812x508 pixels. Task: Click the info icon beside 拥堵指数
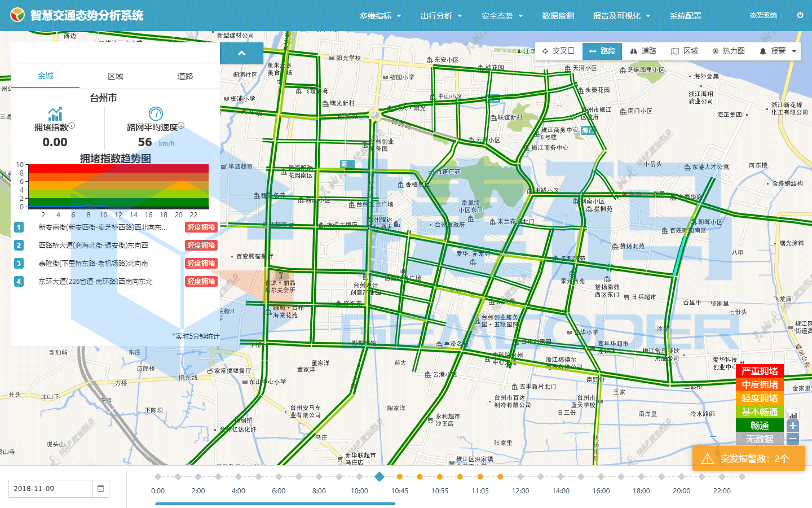click(x=72, y=126)
